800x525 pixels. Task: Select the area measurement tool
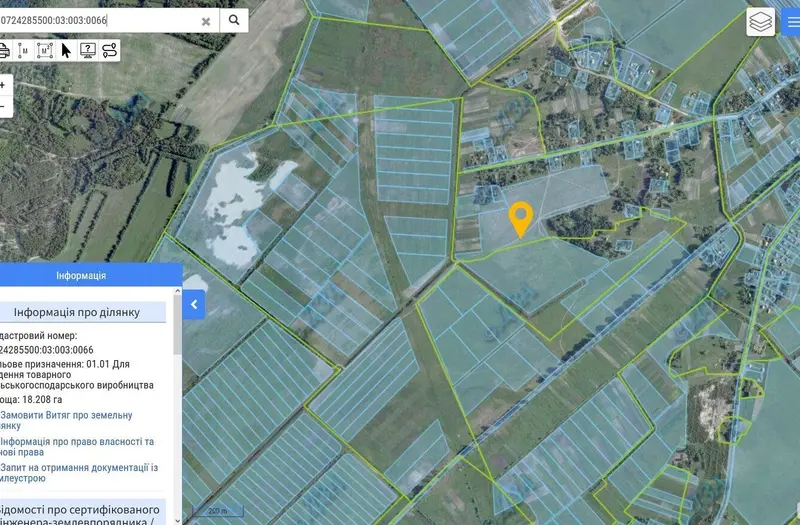click(45, 51)
